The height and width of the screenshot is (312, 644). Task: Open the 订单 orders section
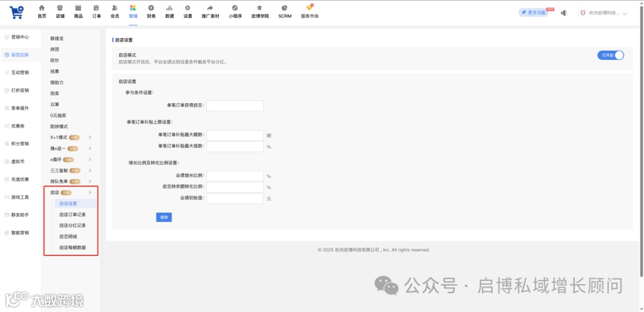[x=97, y=12]
